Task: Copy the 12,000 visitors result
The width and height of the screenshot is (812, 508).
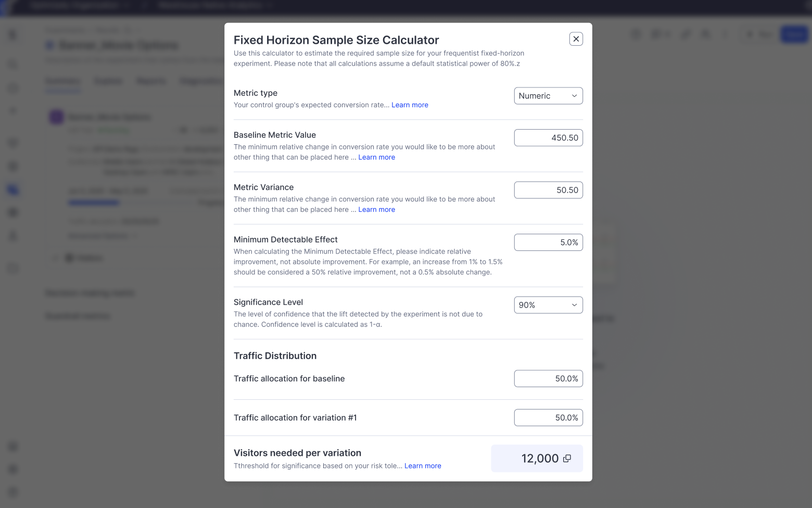Action: (567, 459)
